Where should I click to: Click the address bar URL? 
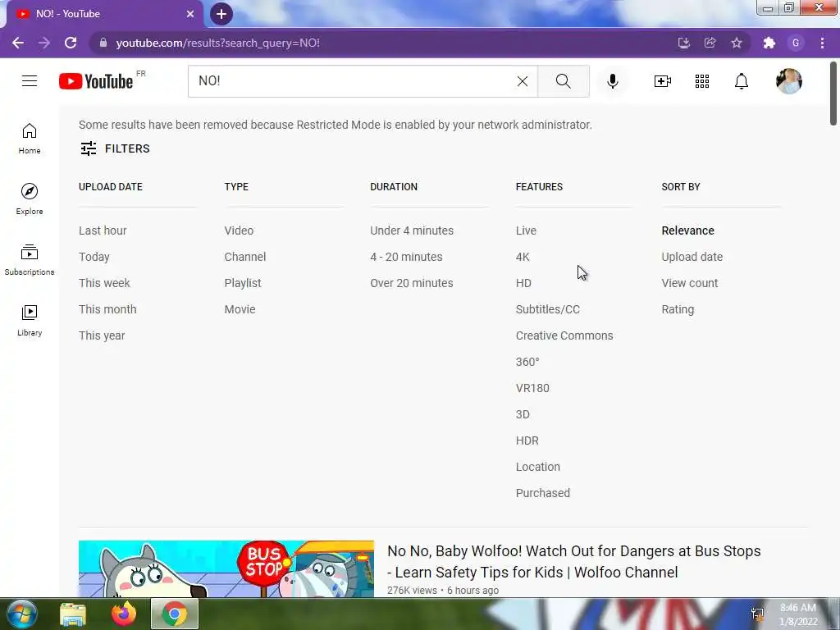point(218,43)
